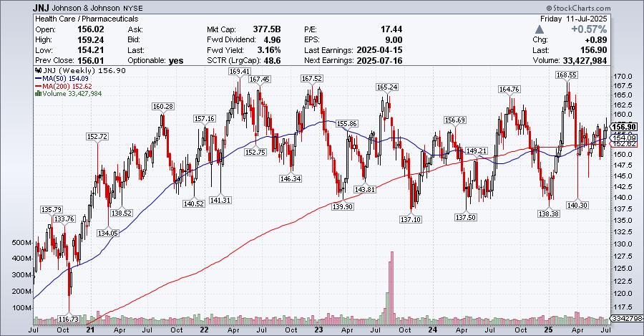This screenshot has height=336, width=644.
Task: Click the Chg value +0.89
Action: (595, 40)
